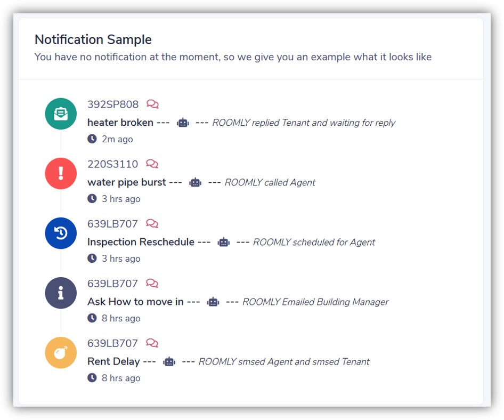504x420 pixels.
Task: Click the dark info circle icon
Action: pos(61,293)
